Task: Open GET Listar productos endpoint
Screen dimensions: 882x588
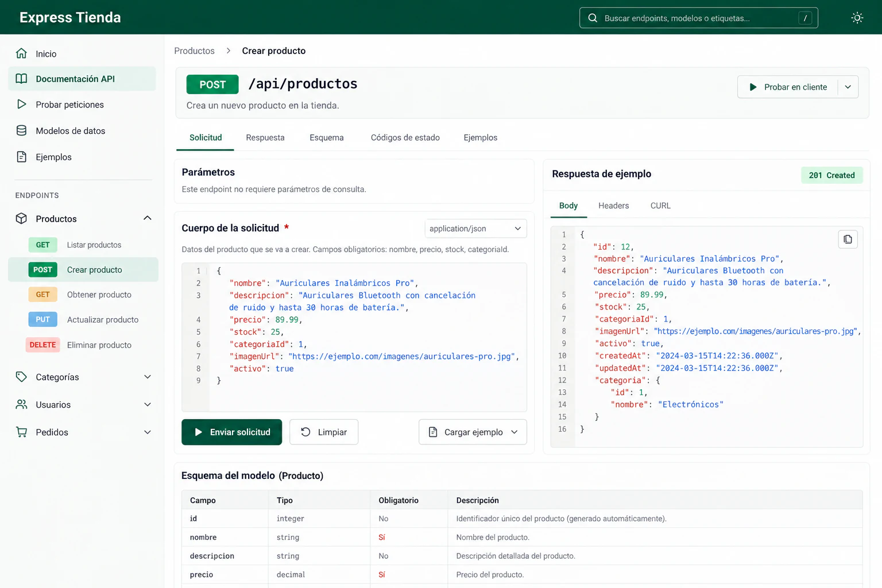Action: point(83,245)
